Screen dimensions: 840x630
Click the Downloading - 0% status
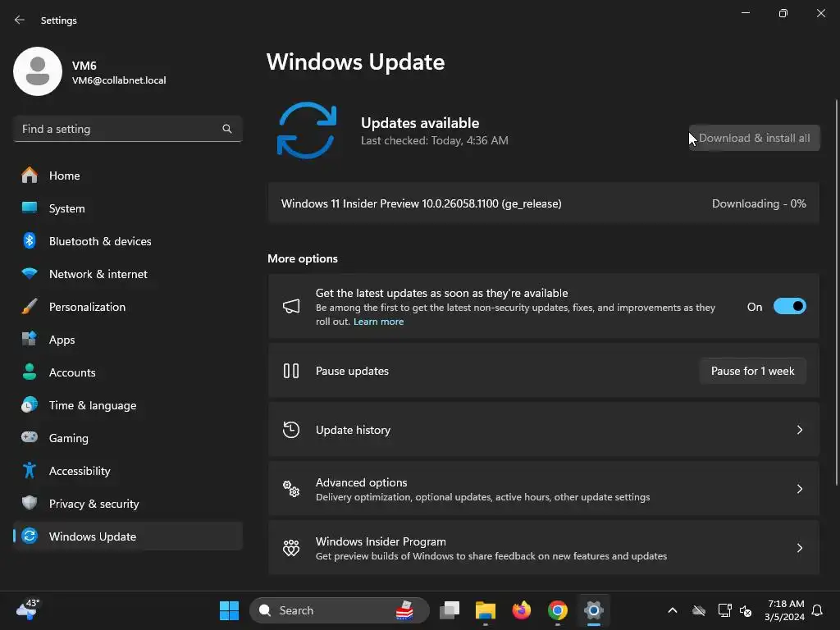tap(759, 203)
